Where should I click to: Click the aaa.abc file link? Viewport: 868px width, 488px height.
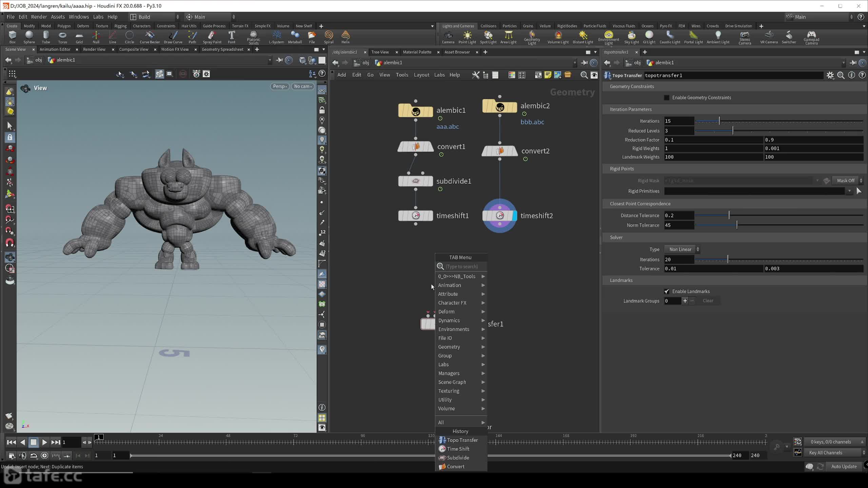(448, 127)
